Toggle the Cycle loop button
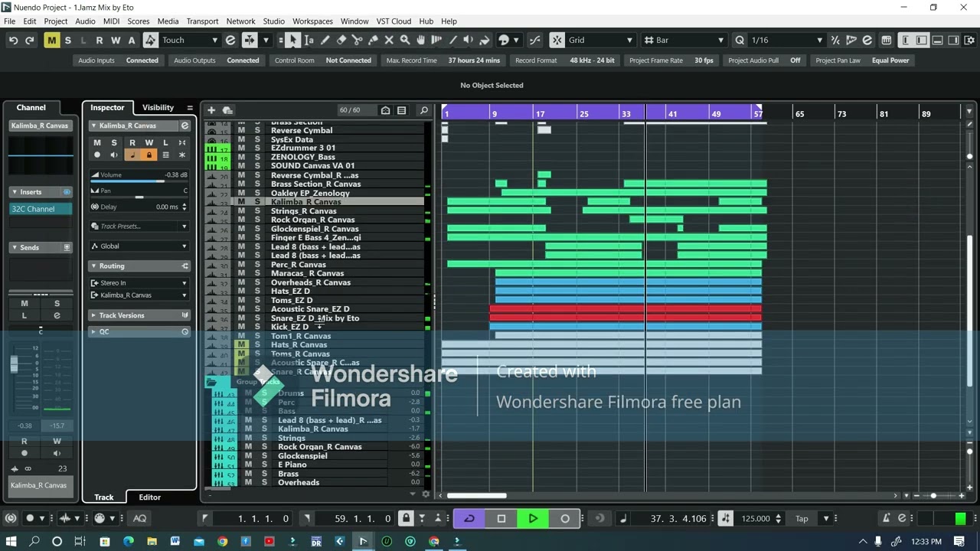The image size is (980, 551). (x=469, y=519)
